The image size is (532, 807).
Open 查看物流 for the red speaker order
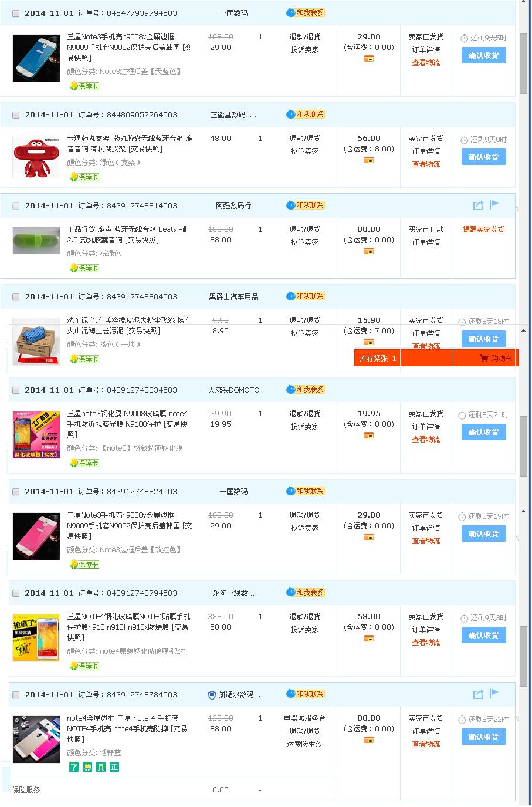click(426, 164)
